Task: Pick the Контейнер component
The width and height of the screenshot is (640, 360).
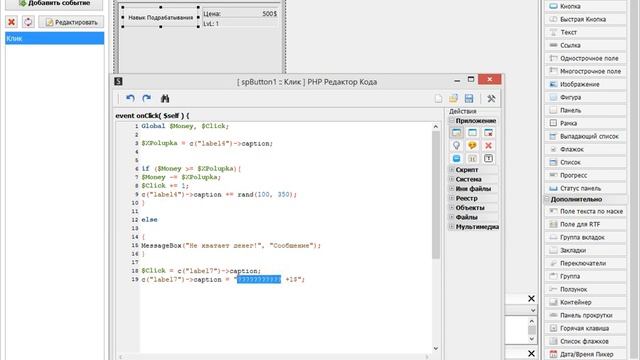Action: [x=585, y=302]
